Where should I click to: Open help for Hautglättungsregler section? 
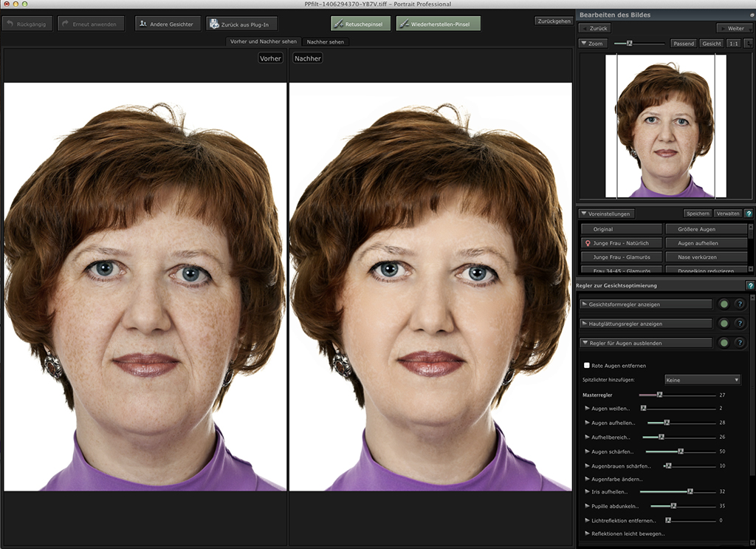coord(740,324)
